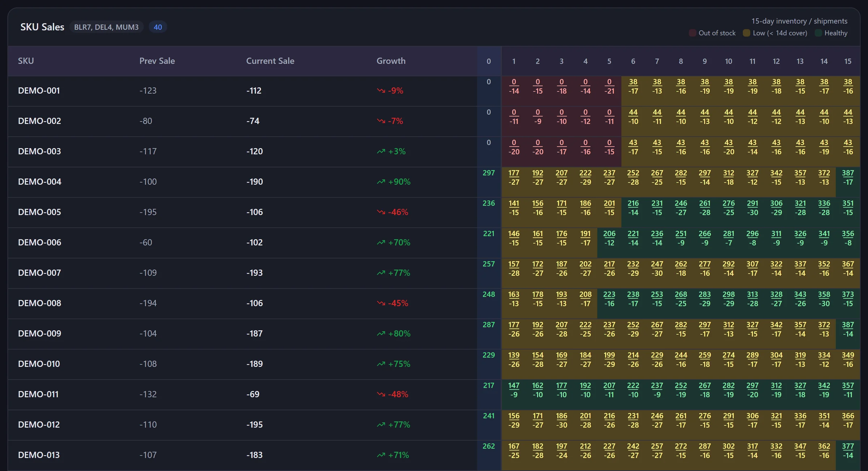Viewport: 868px width, 471px height.
Task: Click the blue 40 count badge
Action: pyautogui.click(x=158, y=27)
